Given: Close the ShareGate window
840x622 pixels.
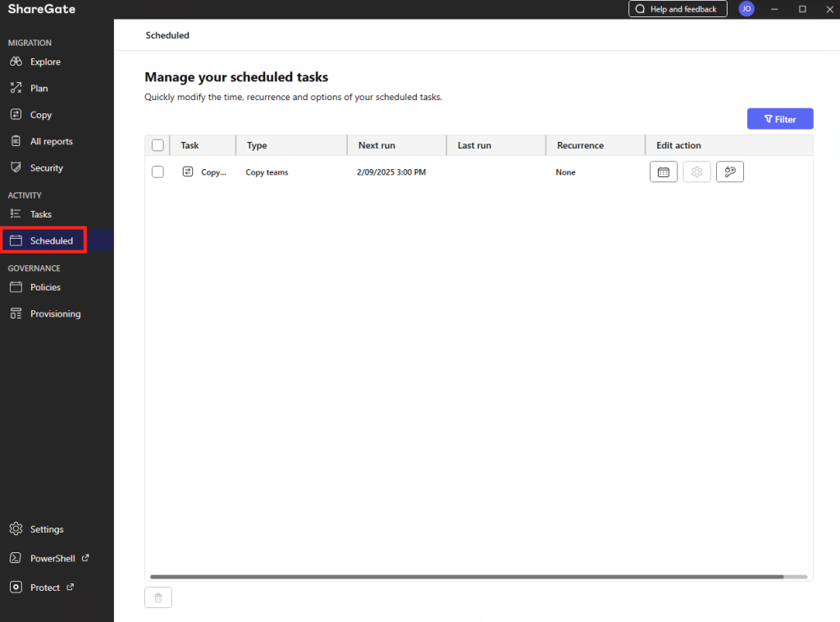Looking at the screenshot, I should pos(829,9).
